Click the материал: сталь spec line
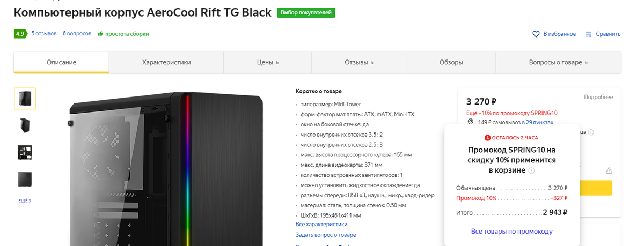Screen dimensions: 644x246 353,205
